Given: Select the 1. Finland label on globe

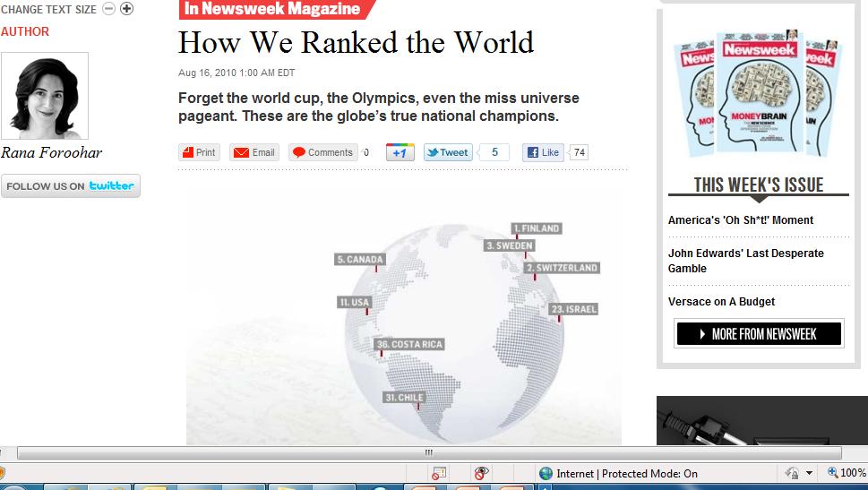Looking at the screenshot, I should [537, 228].
